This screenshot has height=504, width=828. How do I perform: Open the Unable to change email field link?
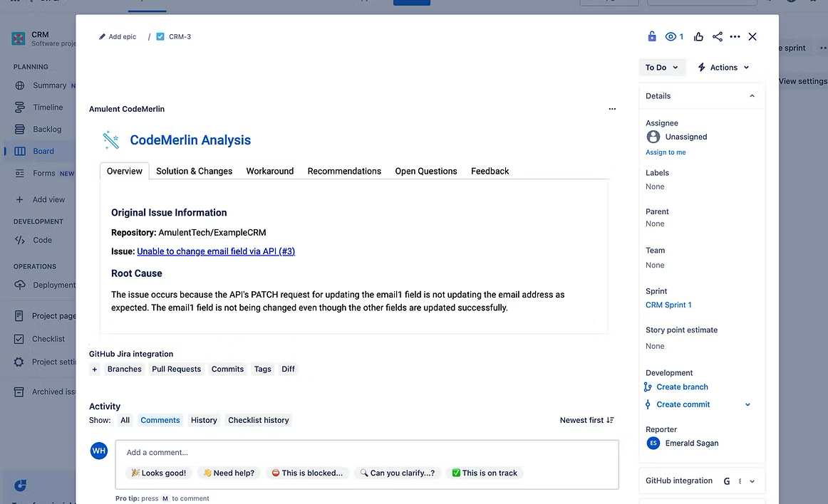(x=216, y=252)
